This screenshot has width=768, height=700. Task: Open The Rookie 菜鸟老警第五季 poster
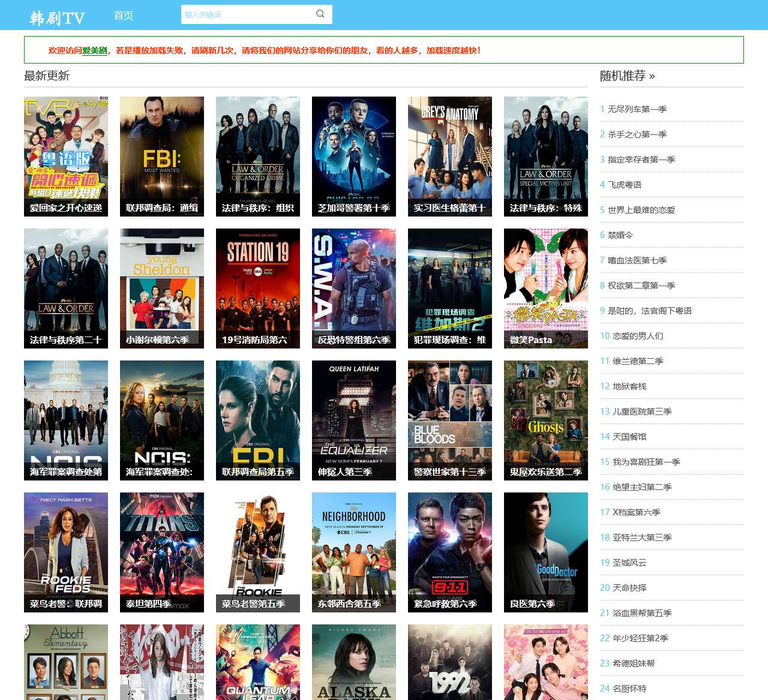258,552
